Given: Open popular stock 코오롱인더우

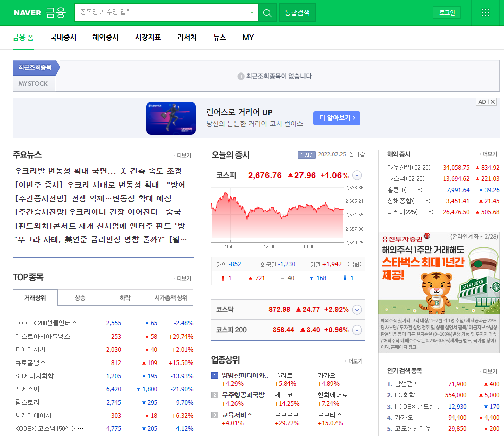Looking at the screenshot, I should (413, 428).
